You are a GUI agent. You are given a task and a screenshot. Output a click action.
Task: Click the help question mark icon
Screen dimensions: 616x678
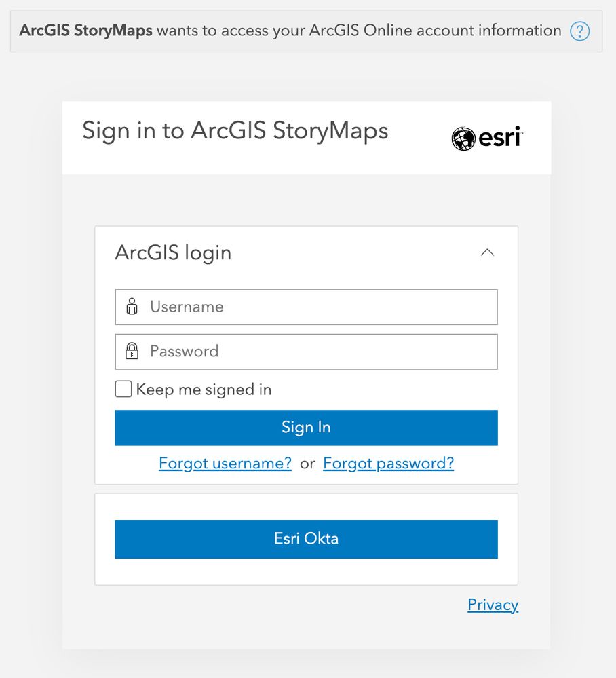579,31
